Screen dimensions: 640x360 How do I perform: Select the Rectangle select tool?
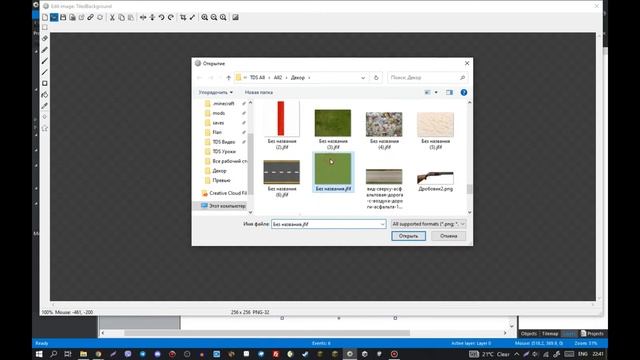(x=45, y=27)
